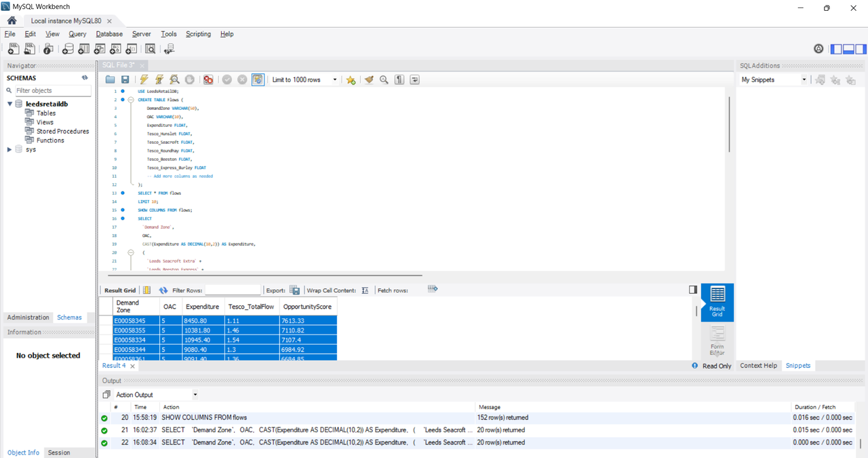Export recordset to an external file
The image size is (868, 458).
click(295, 290)
